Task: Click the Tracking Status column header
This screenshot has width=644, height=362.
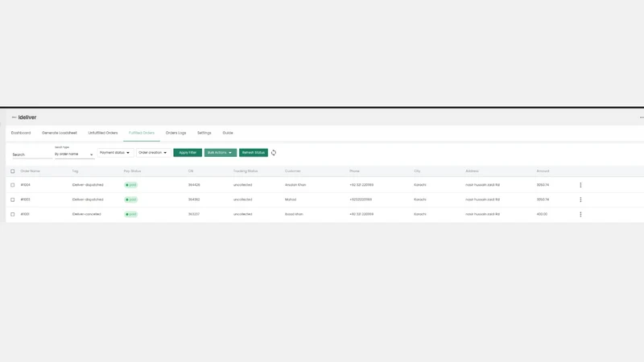Action: point(246,171)
